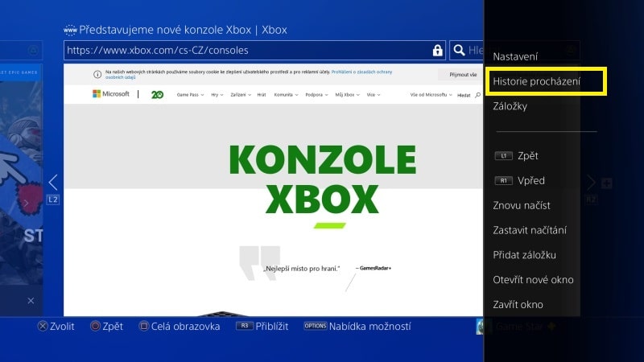Open the Hrát navigation link
The width and height of the screenshot is (644, 362).
261,95
